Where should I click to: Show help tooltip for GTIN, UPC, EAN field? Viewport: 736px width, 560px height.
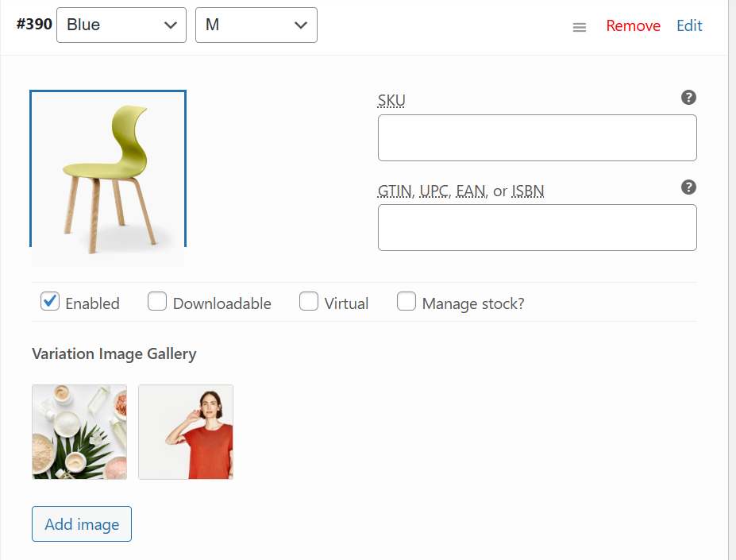(688, 187)
